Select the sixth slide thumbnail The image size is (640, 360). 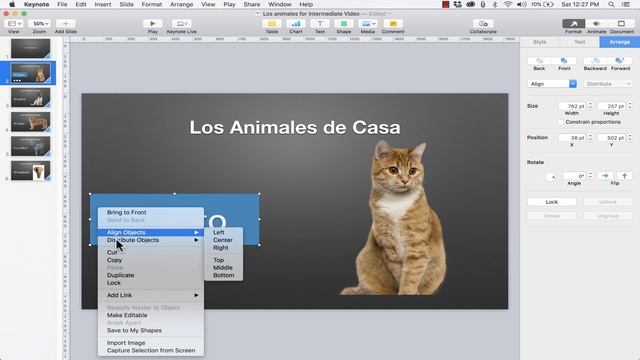[x=31, y=171]
